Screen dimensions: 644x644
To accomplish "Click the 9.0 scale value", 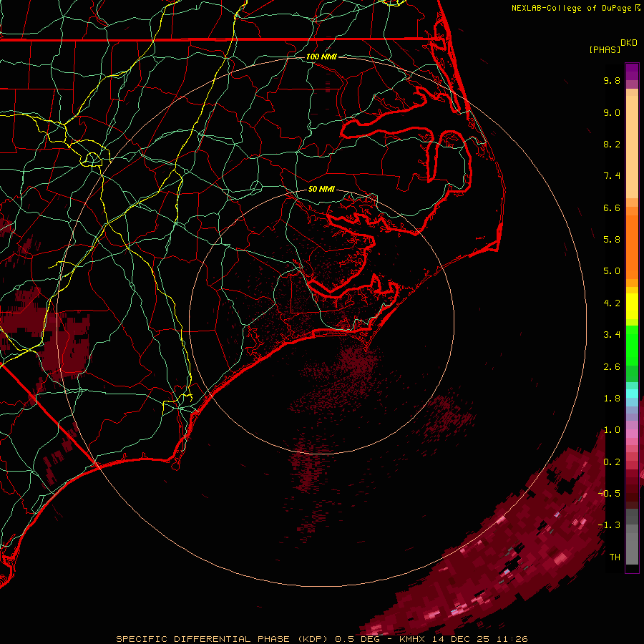I will (x=612, y=112).
